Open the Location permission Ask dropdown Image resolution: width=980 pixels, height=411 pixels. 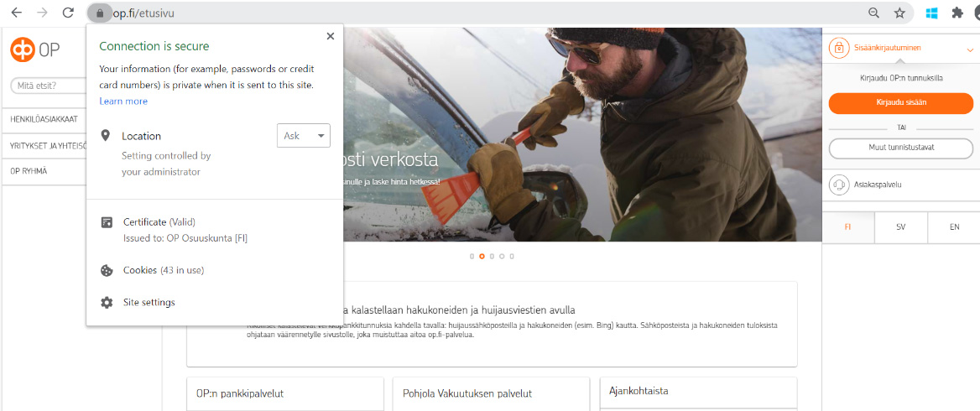(x=303, y=136)
